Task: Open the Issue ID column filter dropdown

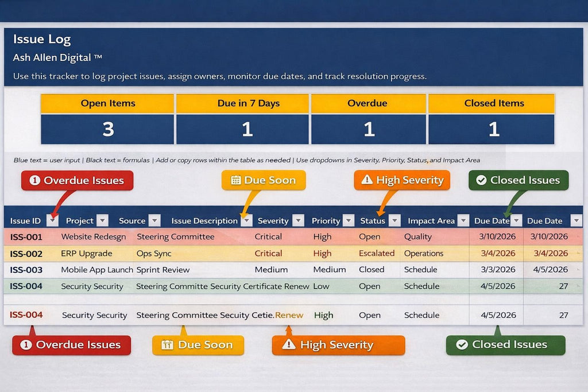Action: (x=52, y=220)
